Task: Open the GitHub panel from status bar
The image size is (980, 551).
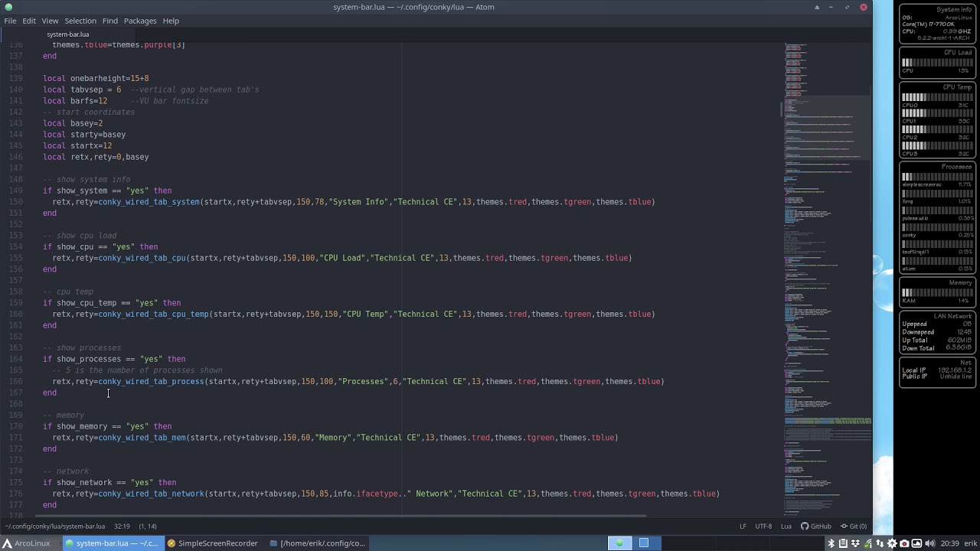Action: tap(816, 527)
